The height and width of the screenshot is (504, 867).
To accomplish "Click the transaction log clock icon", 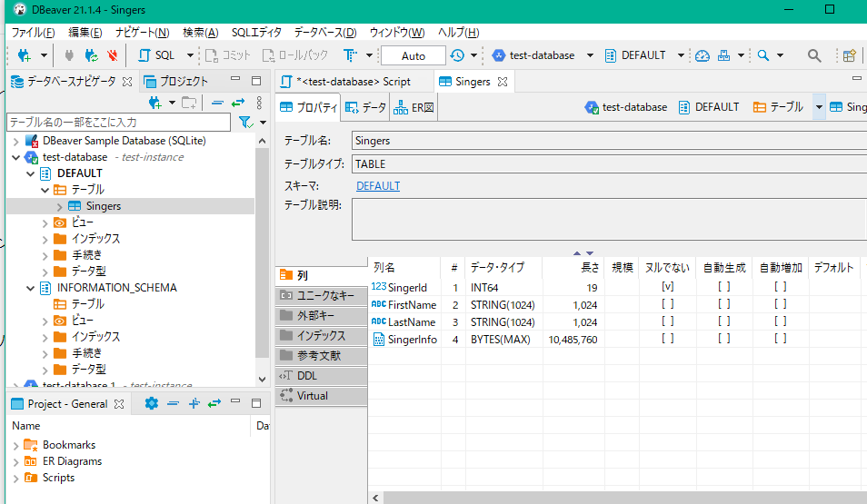I will pos(457,55).
